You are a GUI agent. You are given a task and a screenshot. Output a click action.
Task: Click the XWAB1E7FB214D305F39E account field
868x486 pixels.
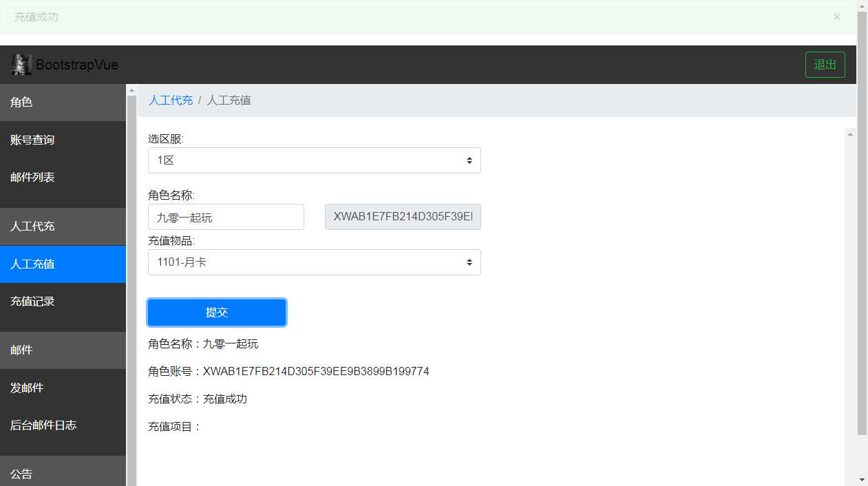click(403, 217)
